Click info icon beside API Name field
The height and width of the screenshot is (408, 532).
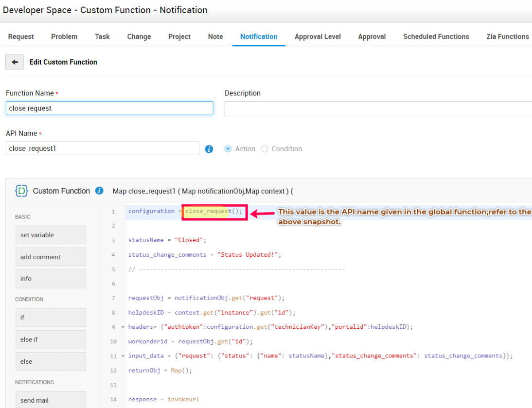point(209,149)
